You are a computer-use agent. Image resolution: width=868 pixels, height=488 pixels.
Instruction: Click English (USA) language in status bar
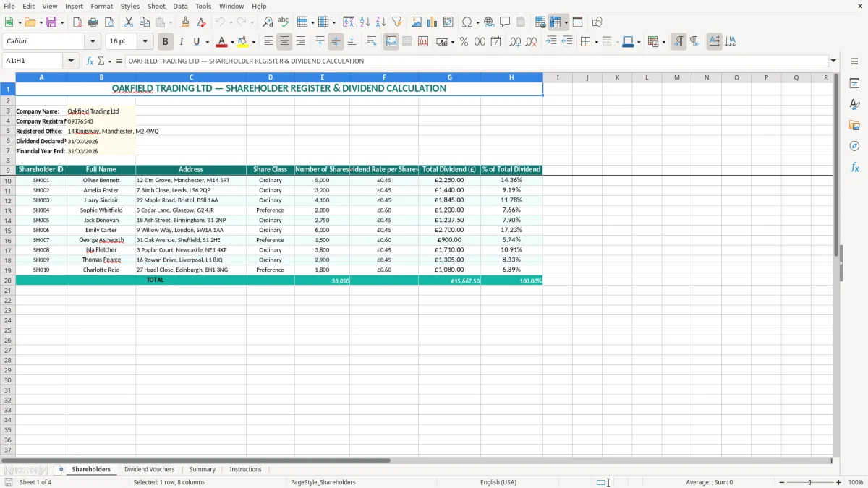[x=498, y=482]
